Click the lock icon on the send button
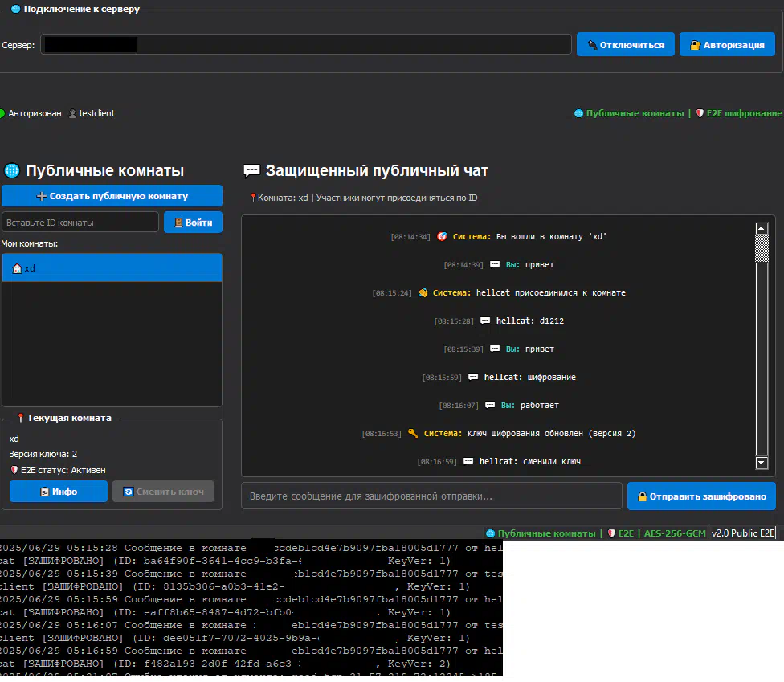Screen dimensions: 784x682 [x=643, y=496]
